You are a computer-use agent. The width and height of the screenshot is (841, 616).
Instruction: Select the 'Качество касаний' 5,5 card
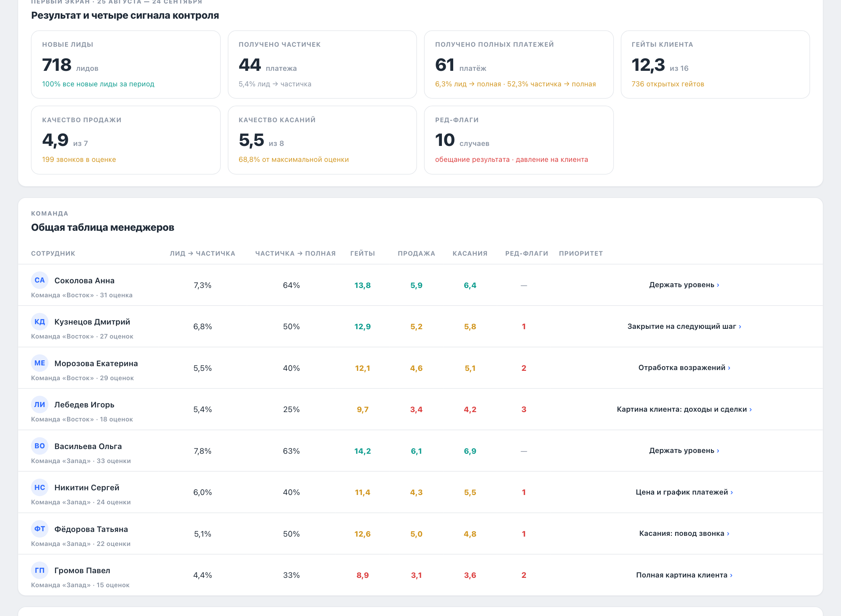point(322,140)
